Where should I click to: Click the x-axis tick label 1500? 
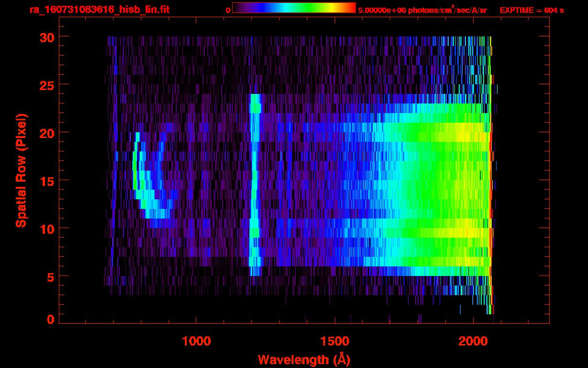[x=335, y=341]
